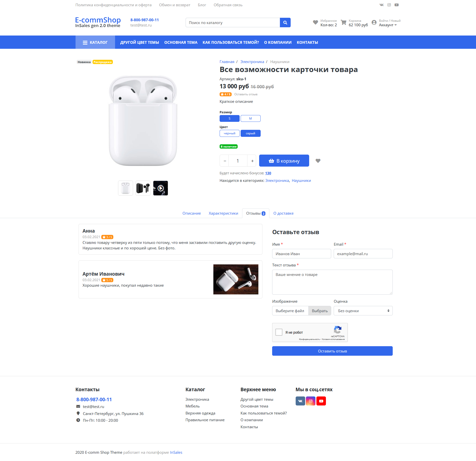Submit with Оставить отзыв button
476x461 pixels.
(332, 351)
